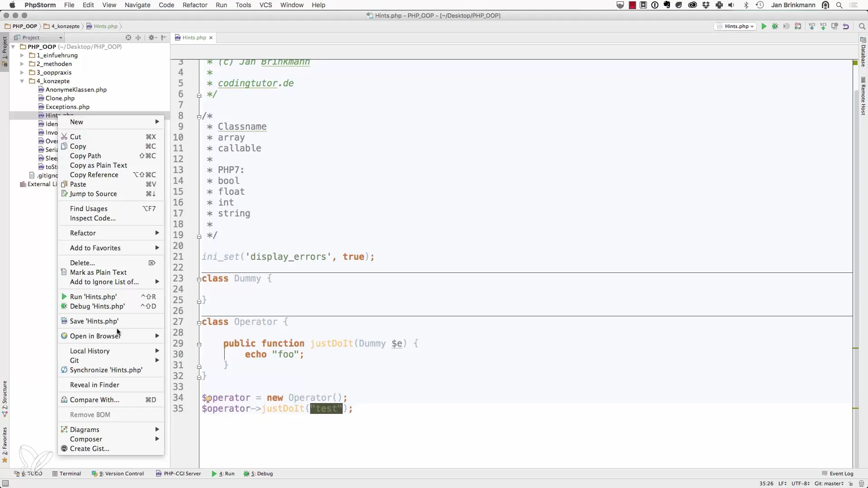This screenshot has height=488, width=868.
Task: Click the macOS Bluetooth icon in the menu bar
Action: click(x=746, y=5)
